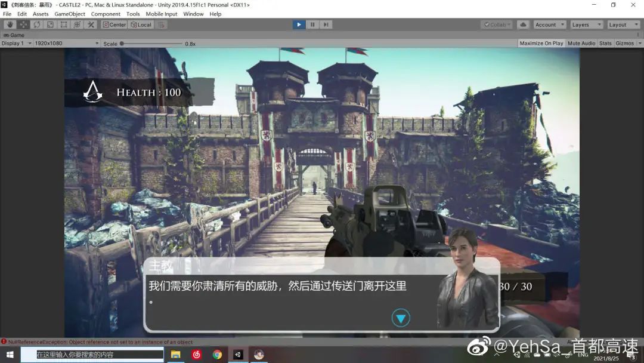Open the Window menu
The width and height of the screenshot is (644, 363).
click(x=193, y=14)
